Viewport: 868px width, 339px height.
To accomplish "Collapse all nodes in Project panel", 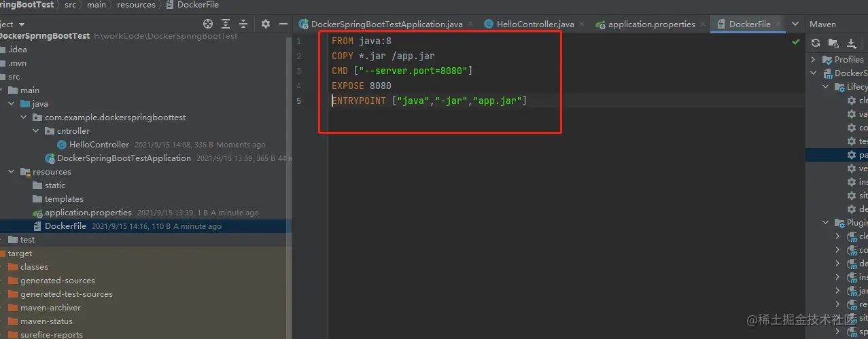I will pyautogui.click(x=243, y=24).
